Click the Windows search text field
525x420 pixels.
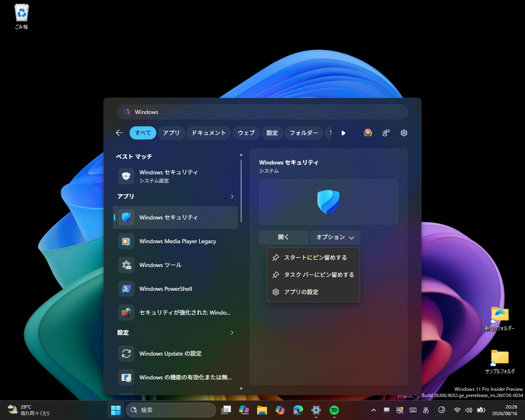[x=262, y=112]
